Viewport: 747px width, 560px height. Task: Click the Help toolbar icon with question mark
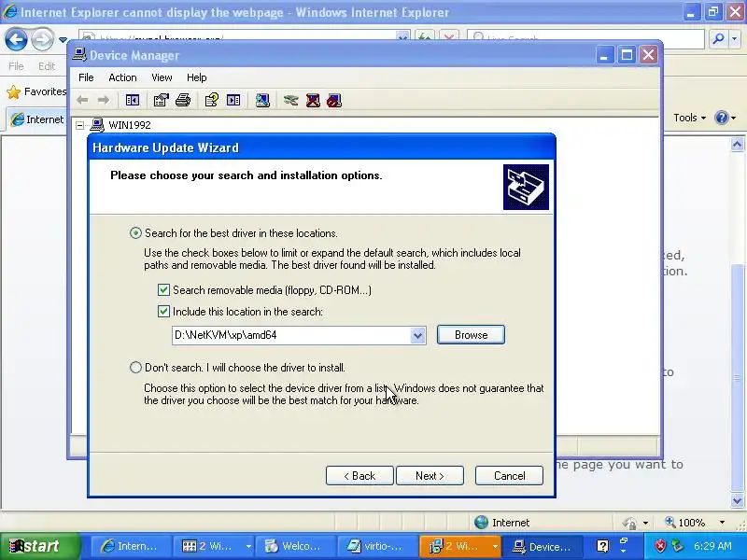click(x=212, y=100)
